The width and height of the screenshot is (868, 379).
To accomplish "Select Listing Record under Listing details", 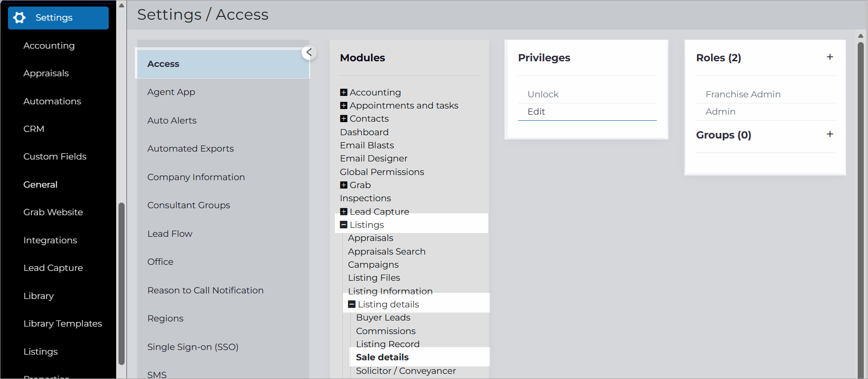I will click(x=387, y=344).
